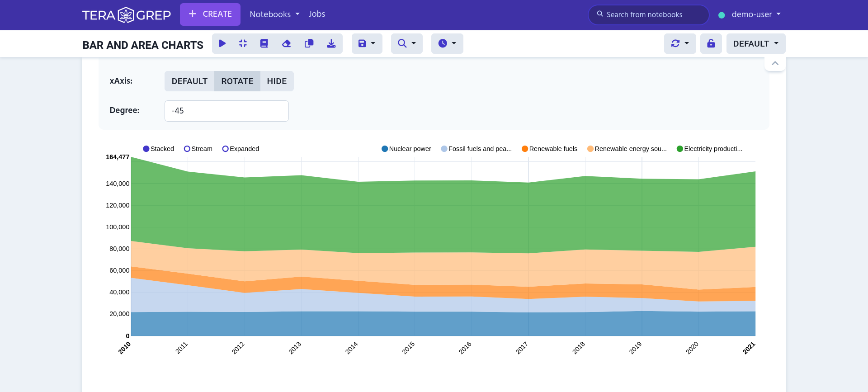Select the Stream chart style

[x=198, y=149]
